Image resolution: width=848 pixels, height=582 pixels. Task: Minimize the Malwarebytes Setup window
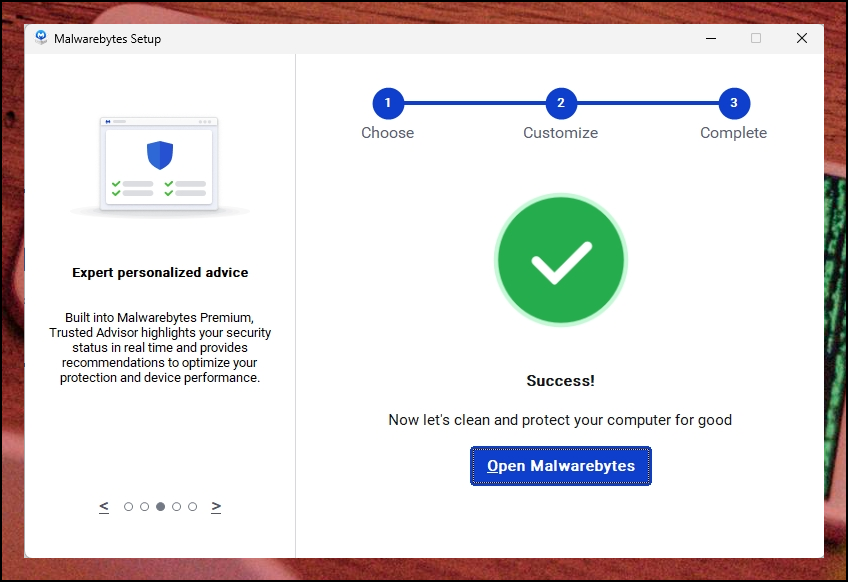pyautogui.click(x=711, y=38)
